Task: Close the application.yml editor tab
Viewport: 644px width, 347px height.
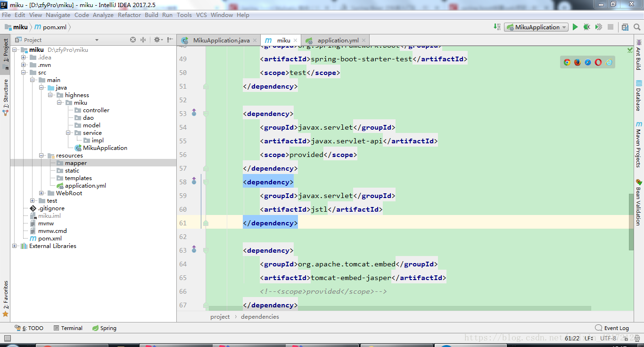Action: [x=363, y=41]
